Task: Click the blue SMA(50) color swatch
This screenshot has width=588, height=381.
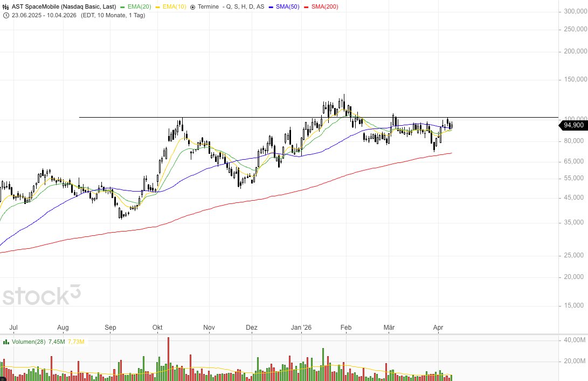Action: (271, 7)
